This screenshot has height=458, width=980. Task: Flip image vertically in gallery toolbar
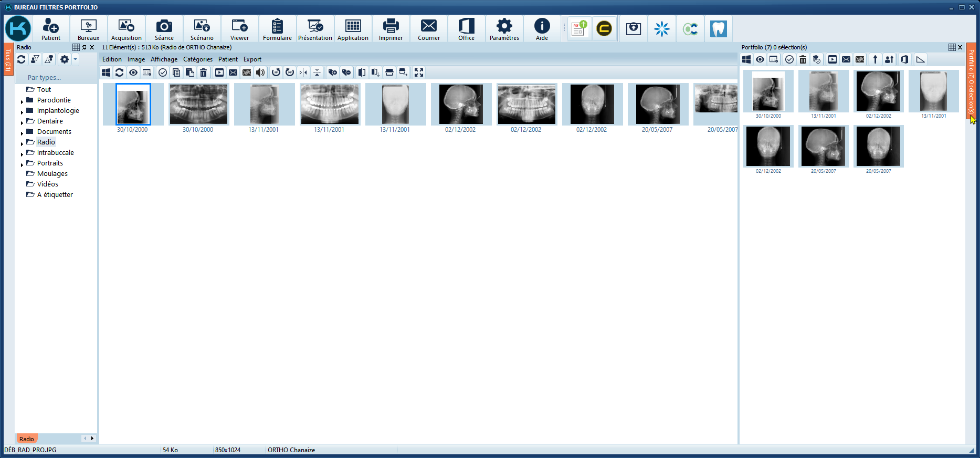(x=317, y=72)
